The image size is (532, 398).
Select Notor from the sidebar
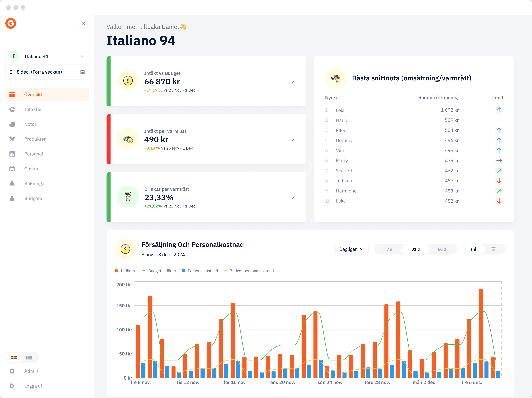point(30,124)
